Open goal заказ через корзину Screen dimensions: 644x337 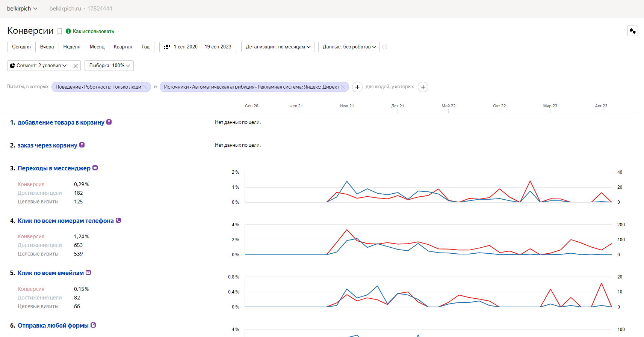pos(47,145)
